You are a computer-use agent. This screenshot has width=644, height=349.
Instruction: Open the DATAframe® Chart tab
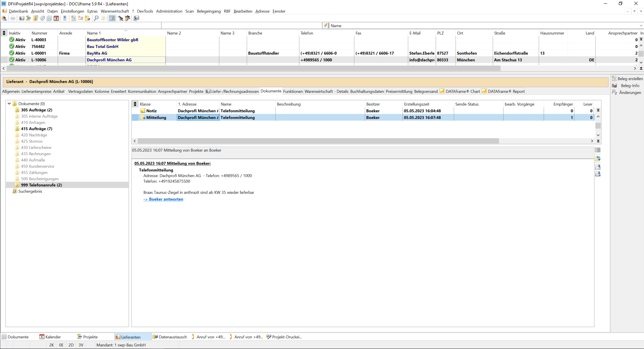click(460, 92)
